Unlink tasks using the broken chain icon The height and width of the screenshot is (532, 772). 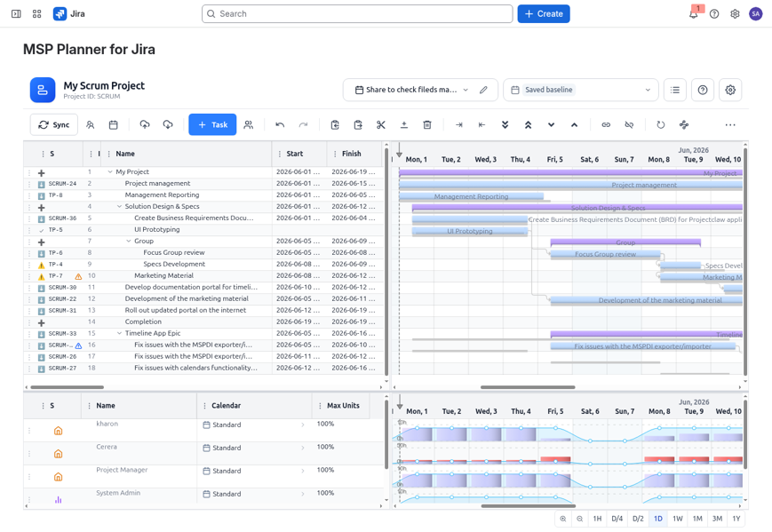pyautogui.click(x=629, y=125)
